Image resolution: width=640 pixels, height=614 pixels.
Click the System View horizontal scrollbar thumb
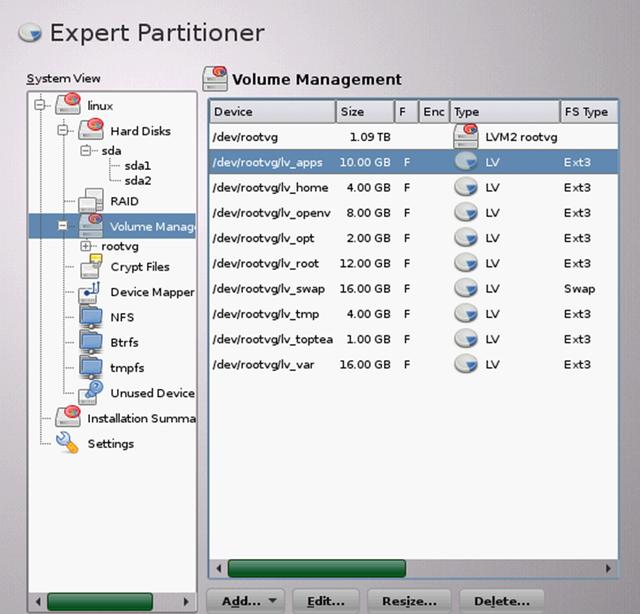[100, 602]
